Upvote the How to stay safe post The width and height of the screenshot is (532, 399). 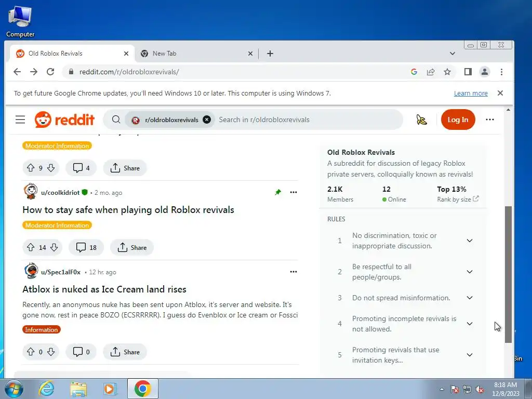31,247
